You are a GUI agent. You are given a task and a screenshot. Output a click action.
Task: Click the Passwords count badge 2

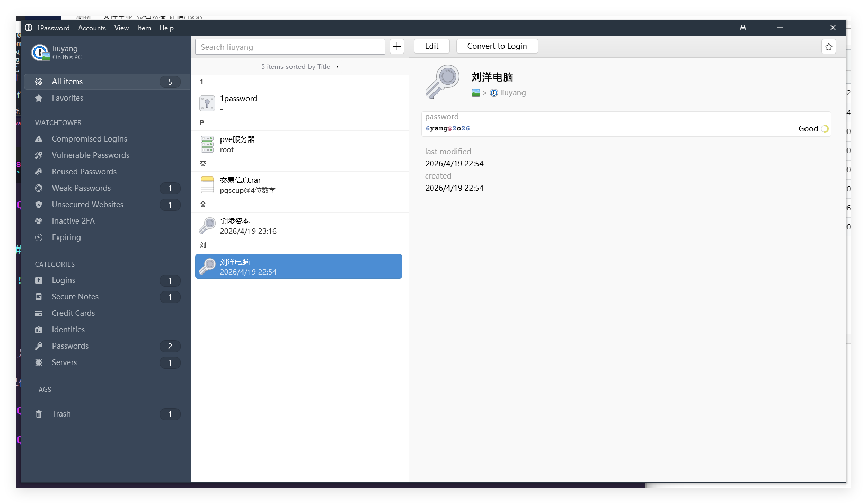click(170, 346)
